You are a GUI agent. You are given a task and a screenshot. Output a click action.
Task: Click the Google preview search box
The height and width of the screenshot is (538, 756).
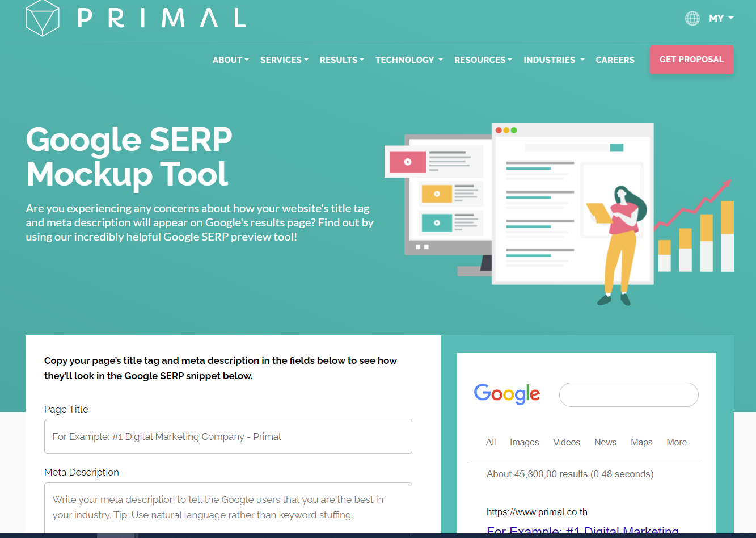[629, 394]
